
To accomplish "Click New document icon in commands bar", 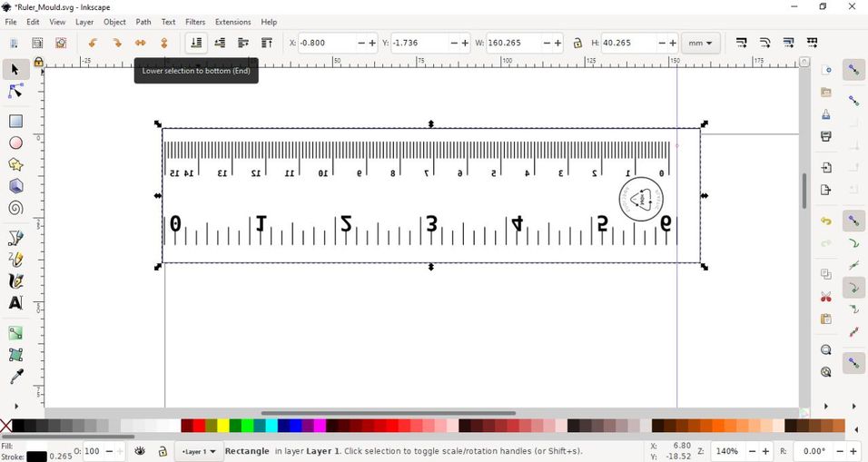I will [826, 70].
